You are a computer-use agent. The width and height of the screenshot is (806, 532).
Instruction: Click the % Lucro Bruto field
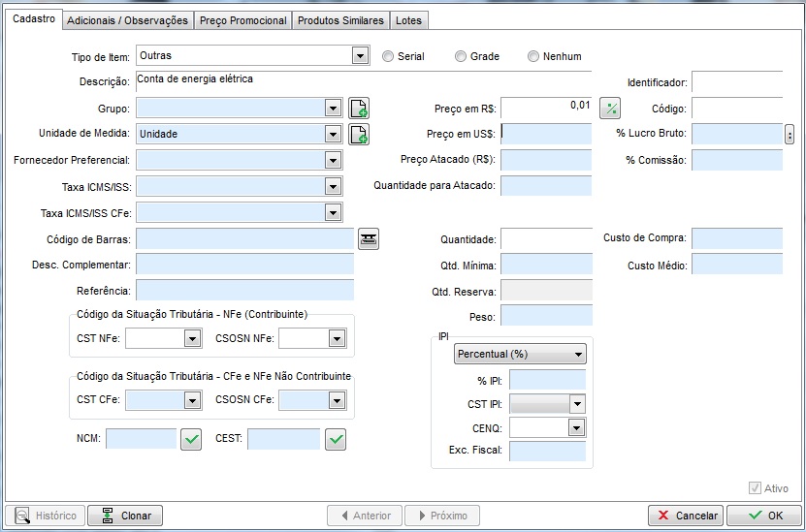(x=737, y=134)
